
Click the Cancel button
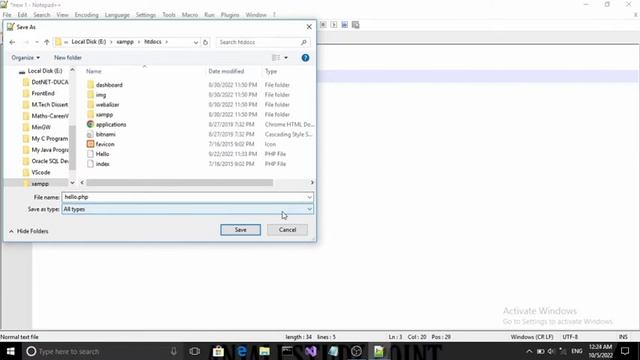pyautogui.click(x=287, y=230)
